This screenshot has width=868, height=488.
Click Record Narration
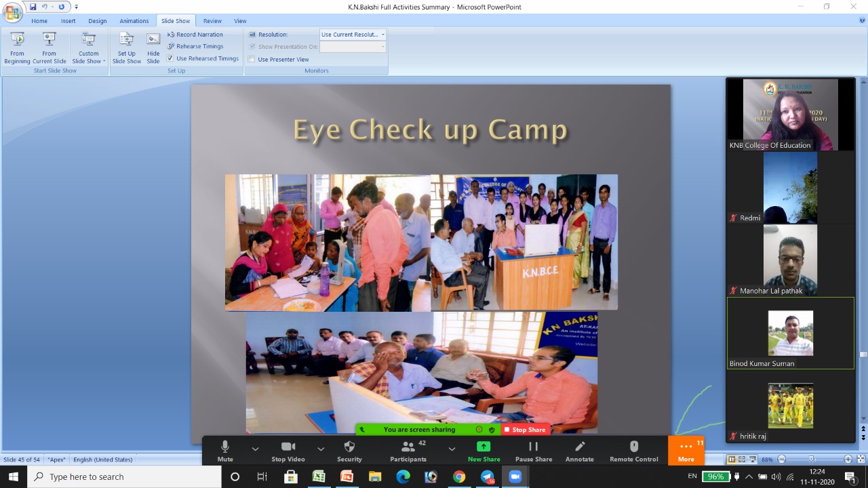click(195, 35)
